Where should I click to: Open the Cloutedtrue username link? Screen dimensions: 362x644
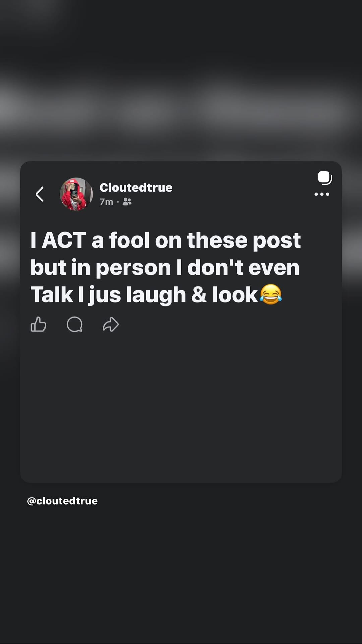[x=136, y=187]
